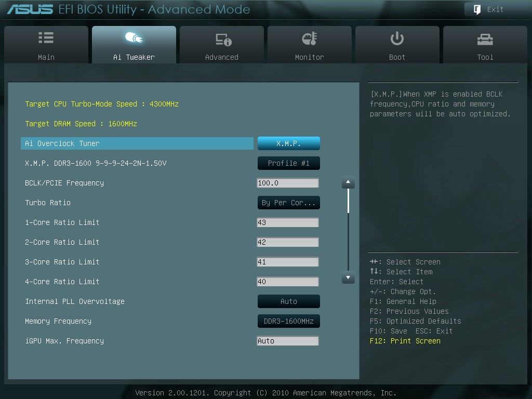Screen dimensions: 532x399
Task: Click Target DRAM Speed 1600MHz text
Action: [81, 124]
